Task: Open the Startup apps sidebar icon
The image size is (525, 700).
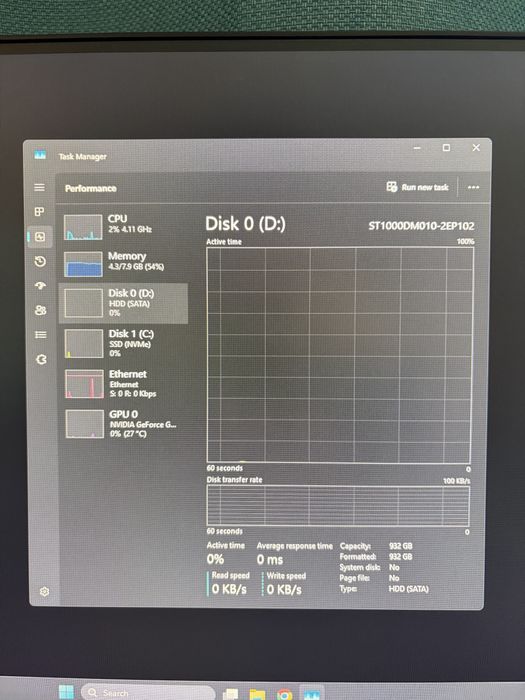Action: click(41, 286)
